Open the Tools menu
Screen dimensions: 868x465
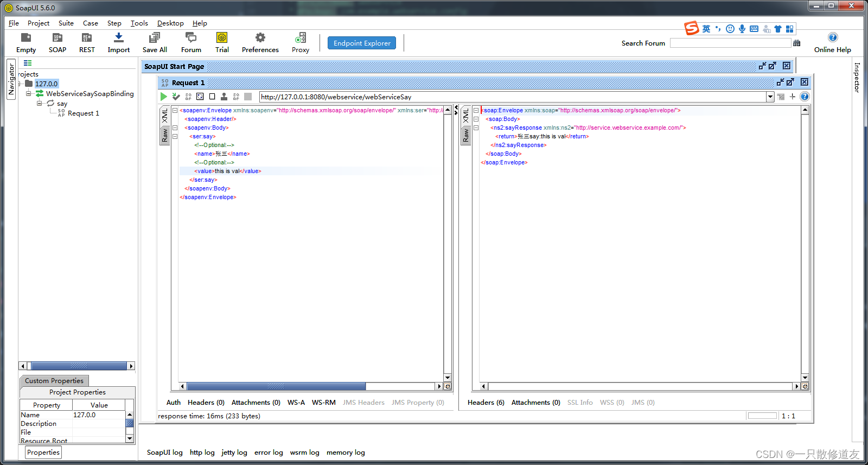(139, 23)
